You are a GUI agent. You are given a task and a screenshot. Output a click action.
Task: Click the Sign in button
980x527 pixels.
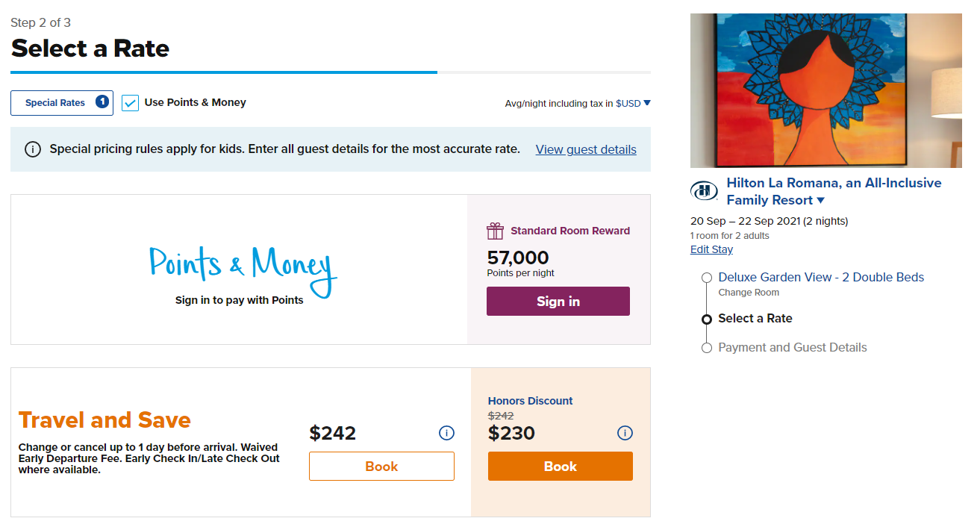pos(558,301)
